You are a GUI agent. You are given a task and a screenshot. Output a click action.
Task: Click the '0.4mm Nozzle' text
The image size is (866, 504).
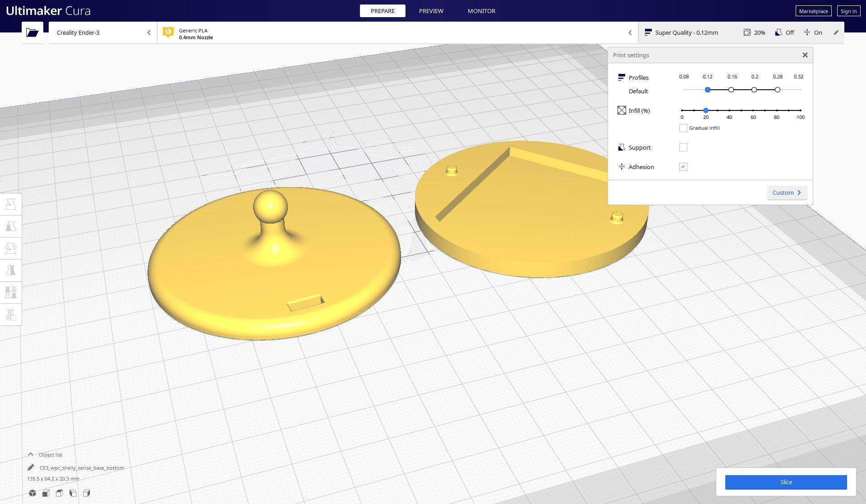[x=196, y=37]
